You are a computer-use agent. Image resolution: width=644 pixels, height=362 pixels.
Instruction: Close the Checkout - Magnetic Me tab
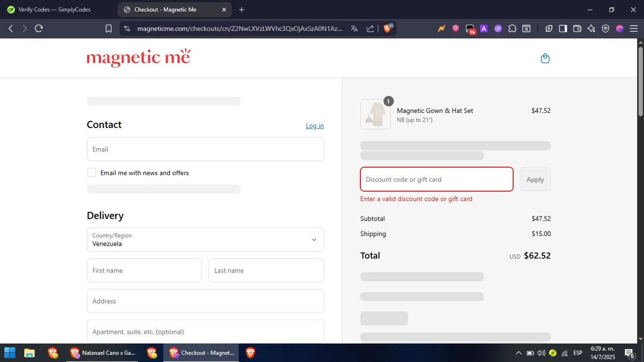[224, 9]
